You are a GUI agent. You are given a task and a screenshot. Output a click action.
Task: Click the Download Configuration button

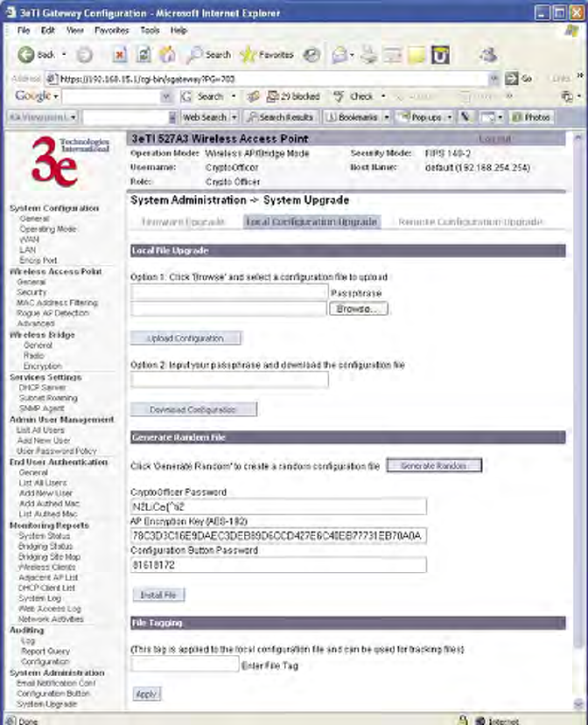coord(193,409)
